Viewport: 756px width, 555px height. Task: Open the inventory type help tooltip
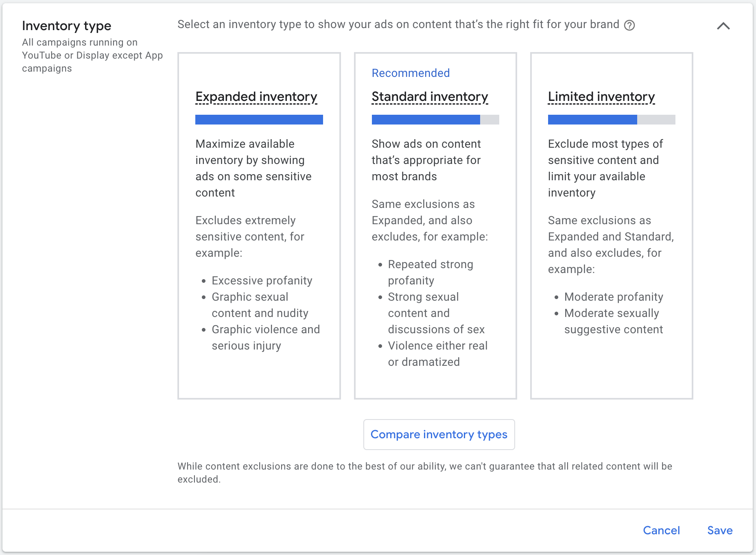point(630,25)
